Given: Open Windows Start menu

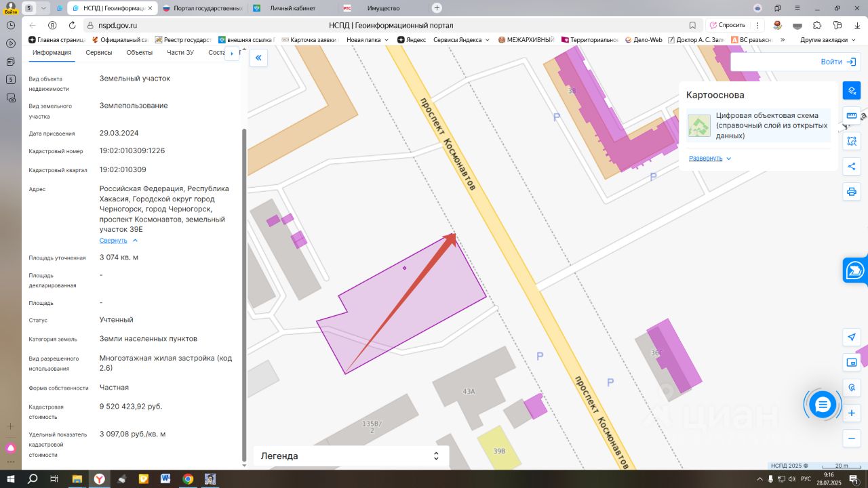Looking at the screenshot, I should [11, 479].
